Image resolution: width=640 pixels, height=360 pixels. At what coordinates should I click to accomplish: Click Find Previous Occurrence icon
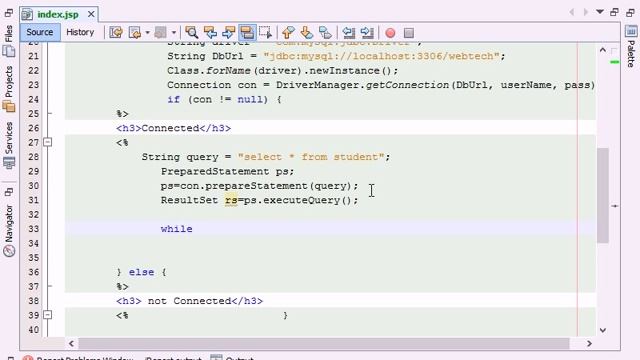coord(210,32)
